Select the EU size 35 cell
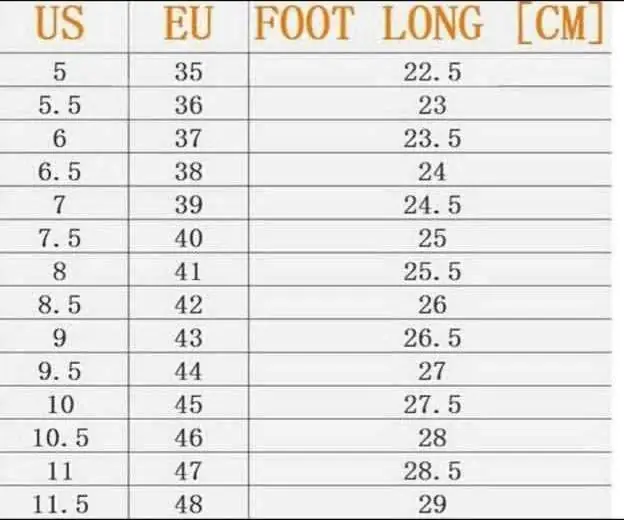The image size is (624, 520). tap(188, 72)
